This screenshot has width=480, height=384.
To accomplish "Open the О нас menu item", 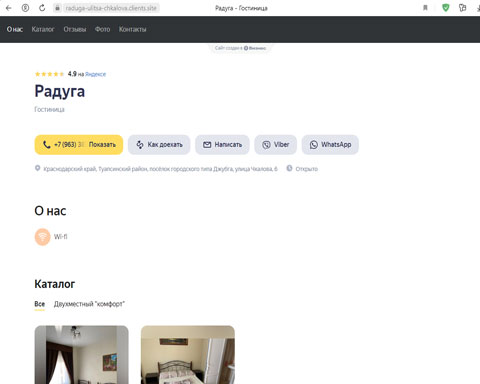I will [x=15, y=29].
